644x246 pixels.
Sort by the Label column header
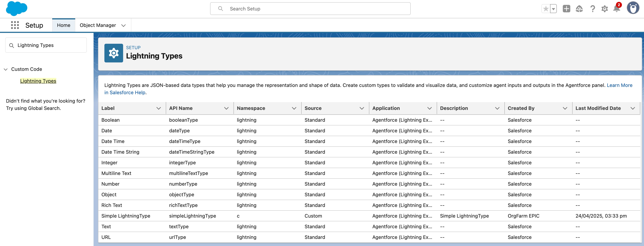click(x=108, y=108)
